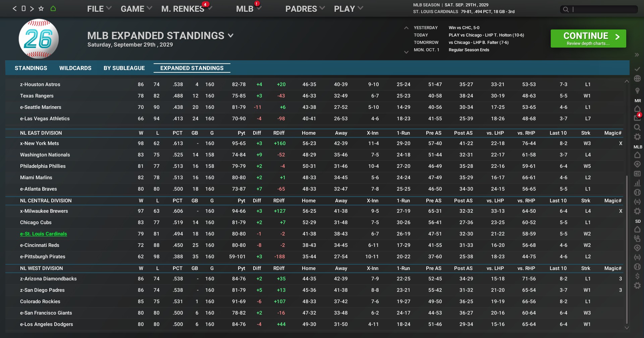644x338 pixels.
Task: Click the globe icon in right sidebar
Action: click(x=637, y=79)
